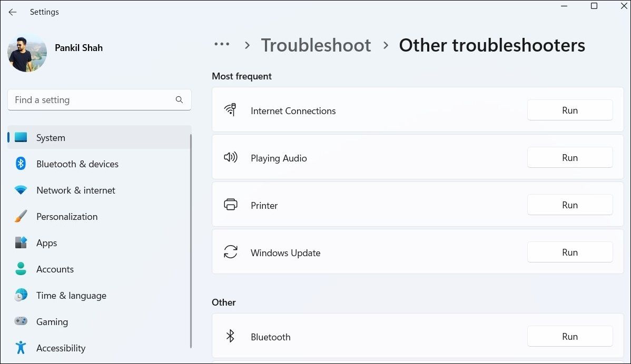631x364 pixels.
Task: Select the Internet Connections troubleshooter icon
Action: click(x=231, y=110)
